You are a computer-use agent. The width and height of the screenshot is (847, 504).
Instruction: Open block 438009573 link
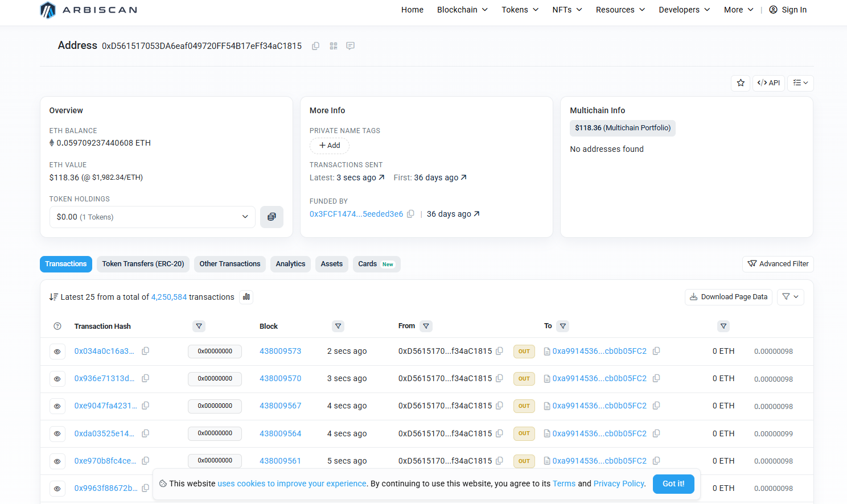(280, 352)
